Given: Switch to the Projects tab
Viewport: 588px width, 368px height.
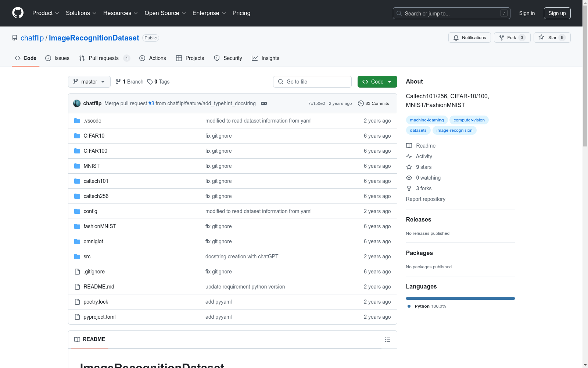Looking at the screenshot, I should (190, 58).
